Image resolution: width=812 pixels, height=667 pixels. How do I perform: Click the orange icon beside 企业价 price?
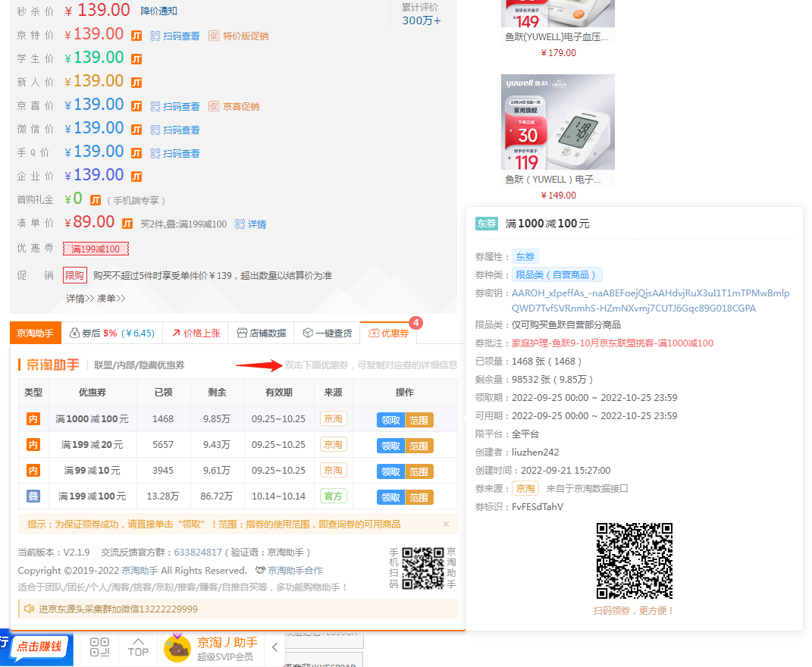[136, 177]
